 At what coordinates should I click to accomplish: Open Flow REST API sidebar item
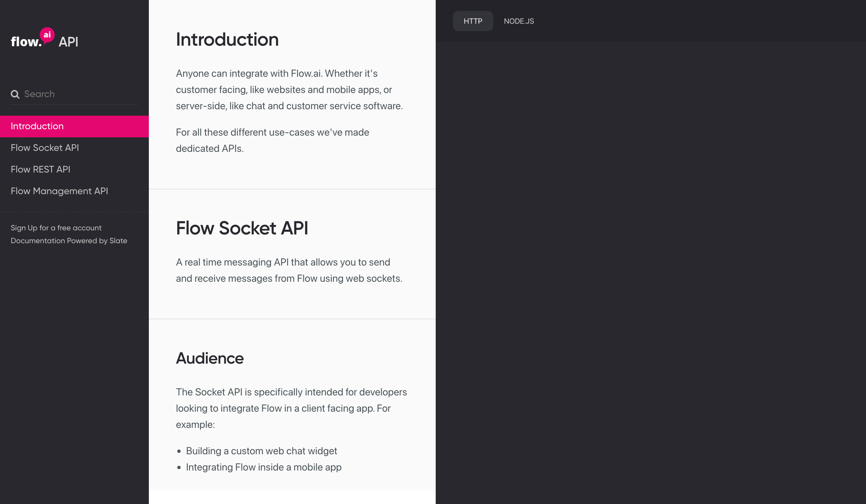coord(74,170)
